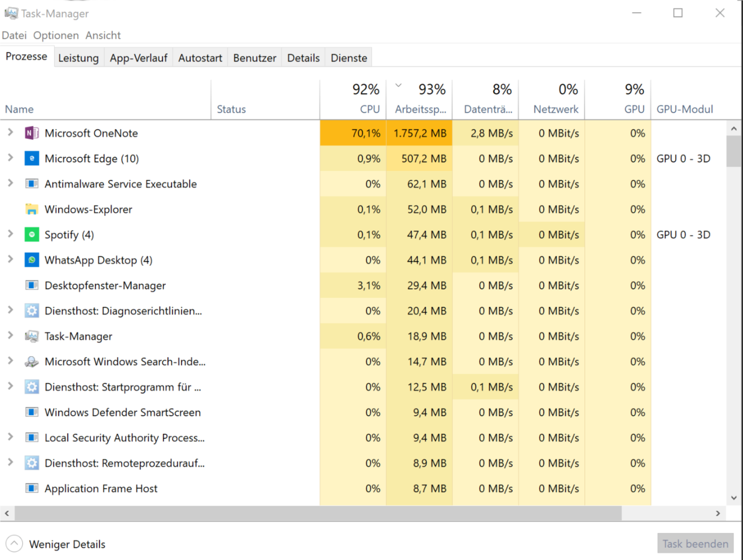Click the Weniger Details circle arrow icon

point(14,544)
